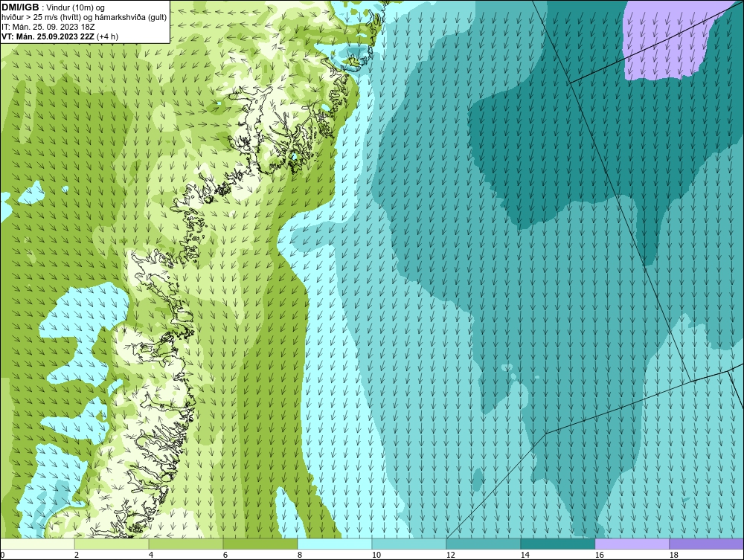Click the '6' label on the color scale
The width and height of the screenshot is (744, 560).
[225, 555]
